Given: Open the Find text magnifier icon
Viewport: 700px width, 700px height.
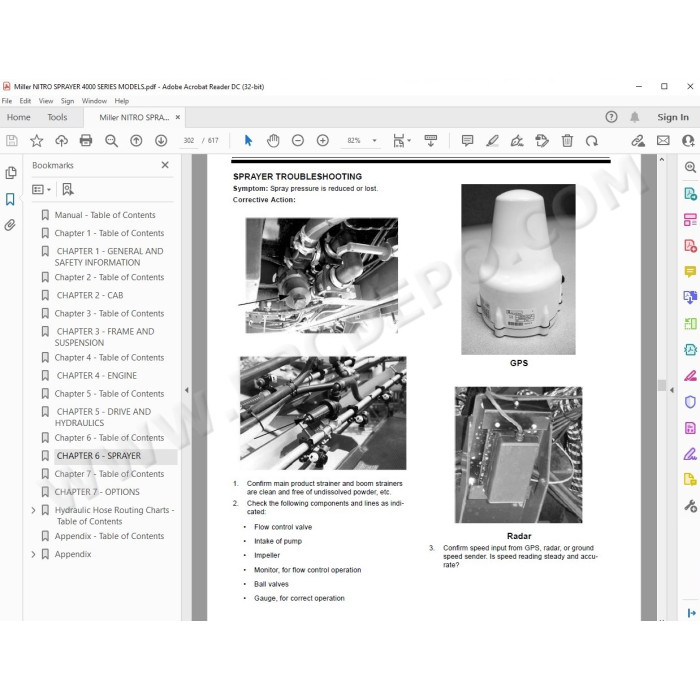Looking at the screenshot, I should click(x=111, y=141).
